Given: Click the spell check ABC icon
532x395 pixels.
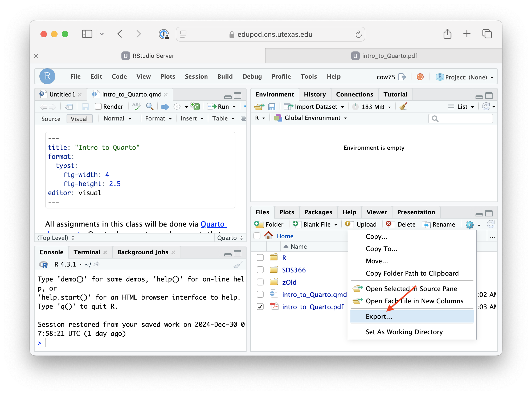Looking at the screenshot, I should coord(137,106).
